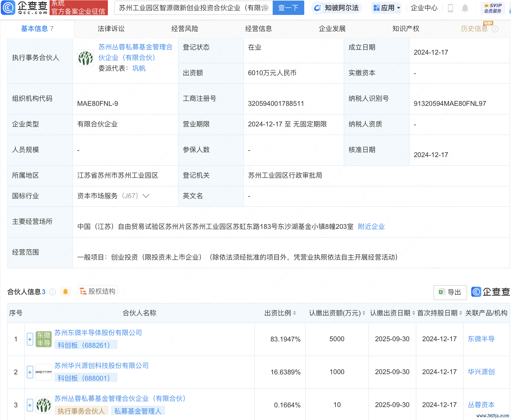The height and width of the screenshot is (420, 511).
Task: Click 附近企业 nearby companies link
Action: 371,227
